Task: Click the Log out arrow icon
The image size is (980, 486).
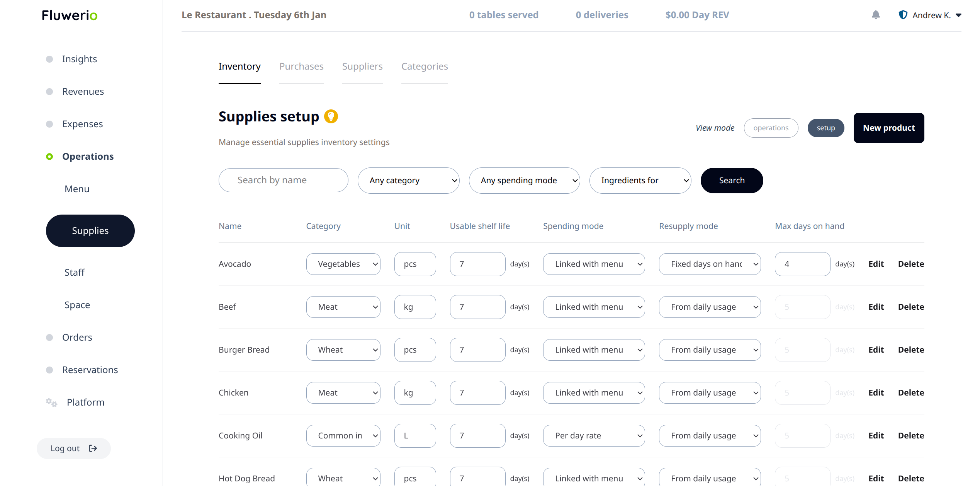Action: click(93, 448)
